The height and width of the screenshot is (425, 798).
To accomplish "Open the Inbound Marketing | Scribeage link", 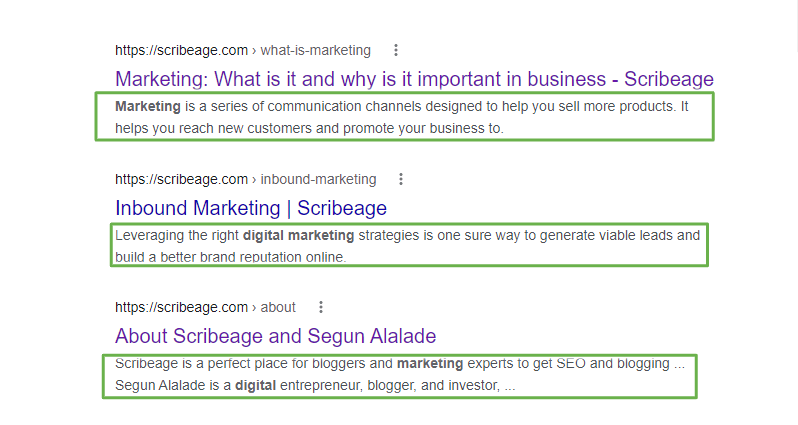I will 251,208.
